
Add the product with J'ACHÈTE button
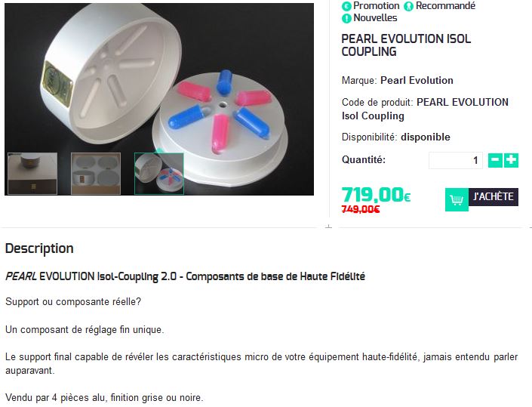pos(494,197)
